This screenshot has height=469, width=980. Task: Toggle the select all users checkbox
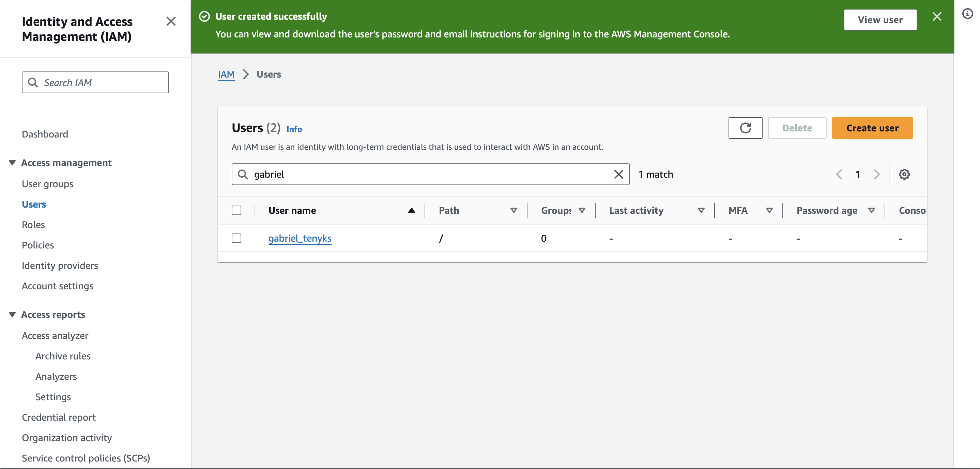(x=236, y=210)
